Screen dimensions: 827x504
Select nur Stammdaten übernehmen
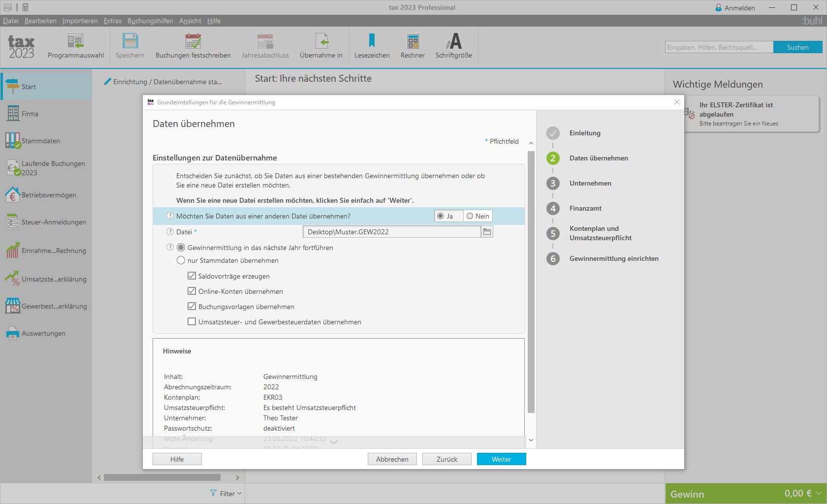coord(181,260)
